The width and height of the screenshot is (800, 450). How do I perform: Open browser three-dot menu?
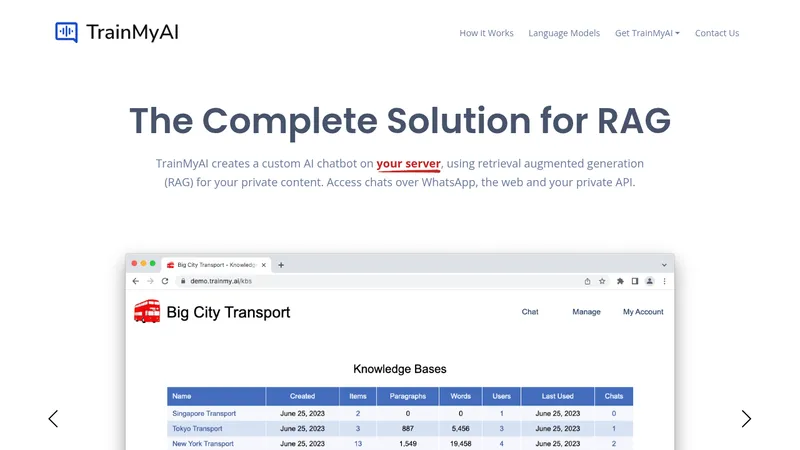click(x=664, y=281)
